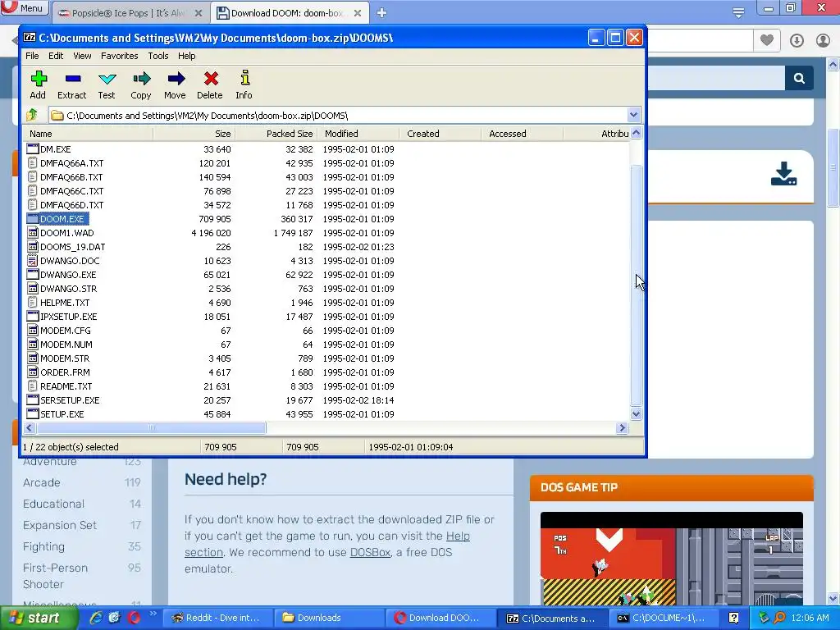Open the First-Person Shooter category link
This screenshot has height=630, width=840.
(55, 576)
